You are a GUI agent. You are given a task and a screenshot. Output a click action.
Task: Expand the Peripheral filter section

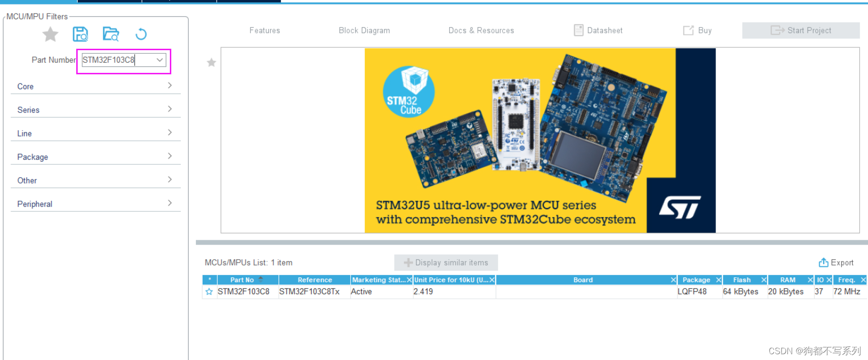click(x=96, y=204)
